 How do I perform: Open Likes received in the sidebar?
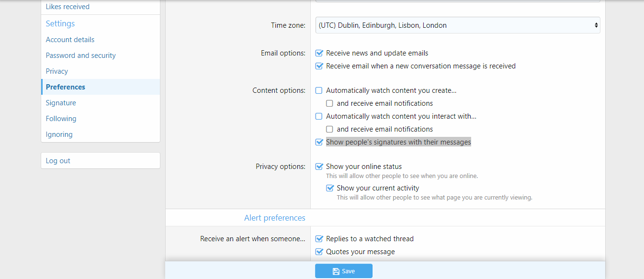click(68, 7)
